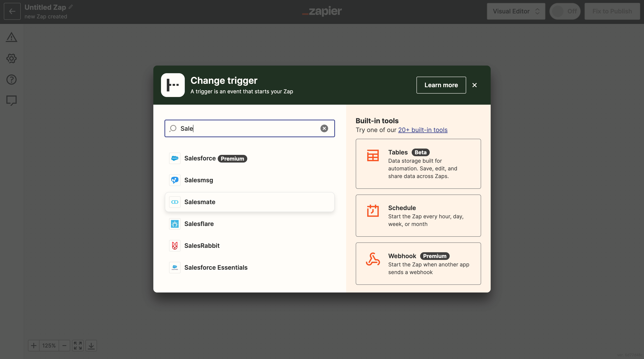Click the trigger icon in dialog header

point(173,85)
